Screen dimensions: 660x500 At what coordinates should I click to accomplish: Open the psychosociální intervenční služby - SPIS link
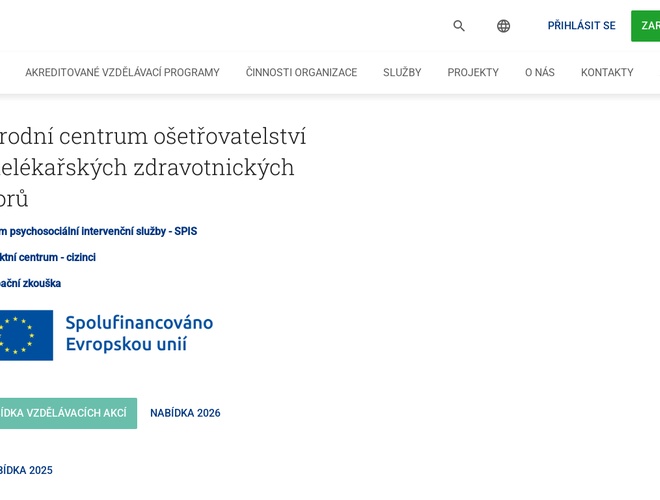[98, 231]
